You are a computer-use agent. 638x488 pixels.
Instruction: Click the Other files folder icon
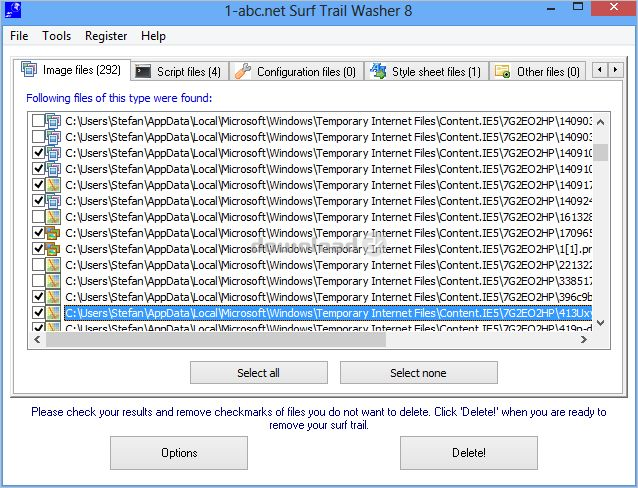502,72
